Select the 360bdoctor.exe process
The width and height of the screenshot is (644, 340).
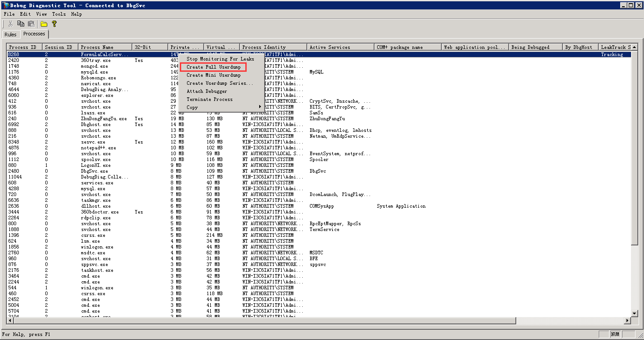pos(319,212)
